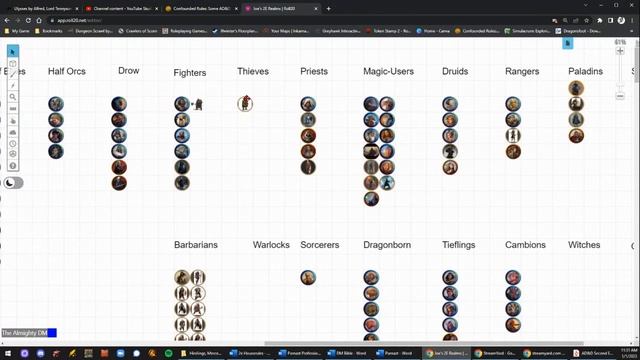Open the DM Bible Word taskbar item
Viewport: 640px width, 360px height.
(x=349, y=353)
